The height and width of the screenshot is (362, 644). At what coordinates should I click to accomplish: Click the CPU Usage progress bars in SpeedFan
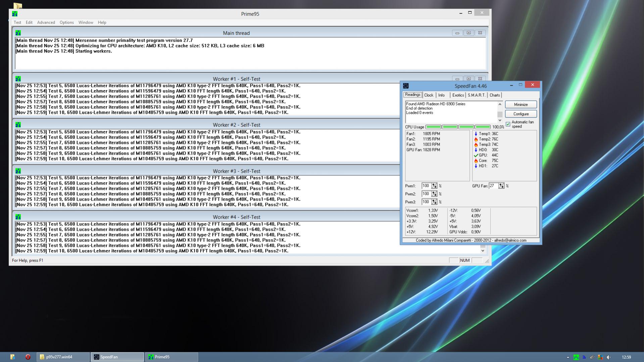[x=458, y=127]
